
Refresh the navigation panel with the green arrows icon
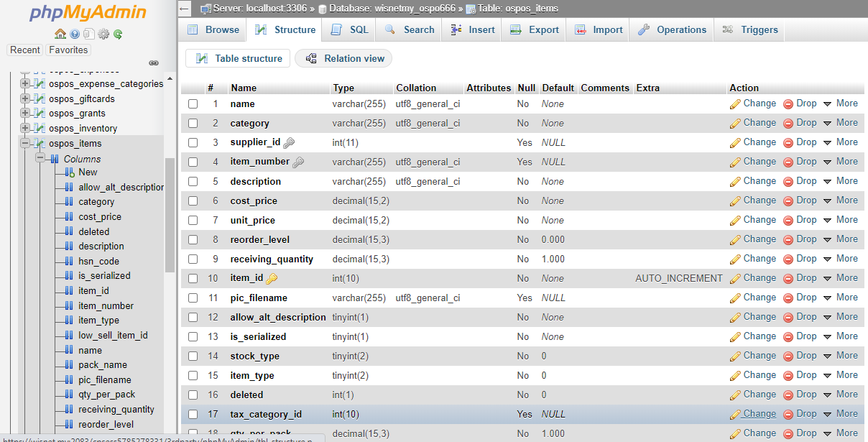click(x=116, y=34)
